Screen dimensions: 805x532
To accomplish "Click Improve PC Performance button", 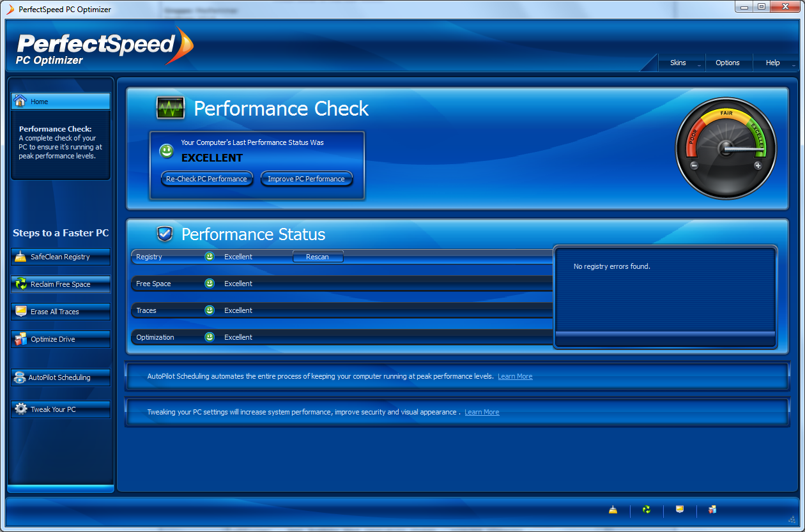I will (x=306, y=179).
